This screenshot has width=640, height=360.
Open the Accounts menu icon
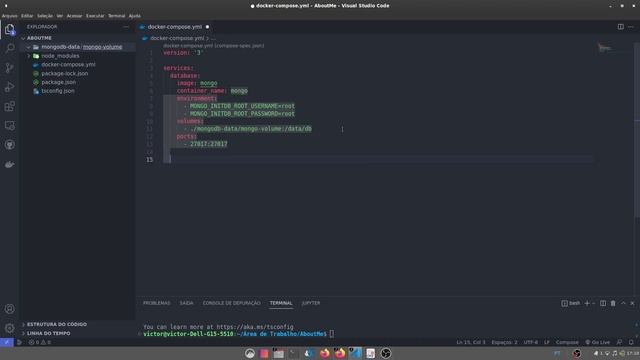pyautogui.click(x=9, y=309)
